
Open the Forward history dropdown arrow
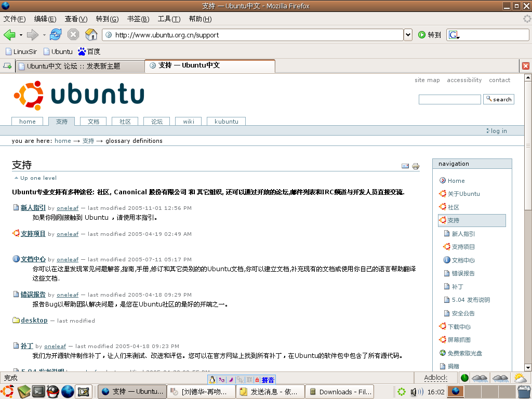coord(44,35)
